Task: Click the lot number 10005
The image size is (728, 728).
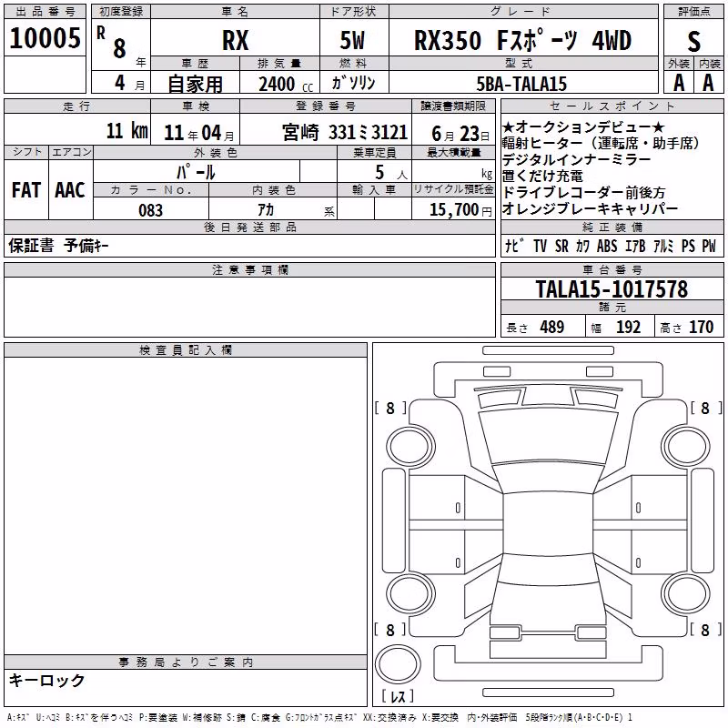Action: [x=45, y=38]
